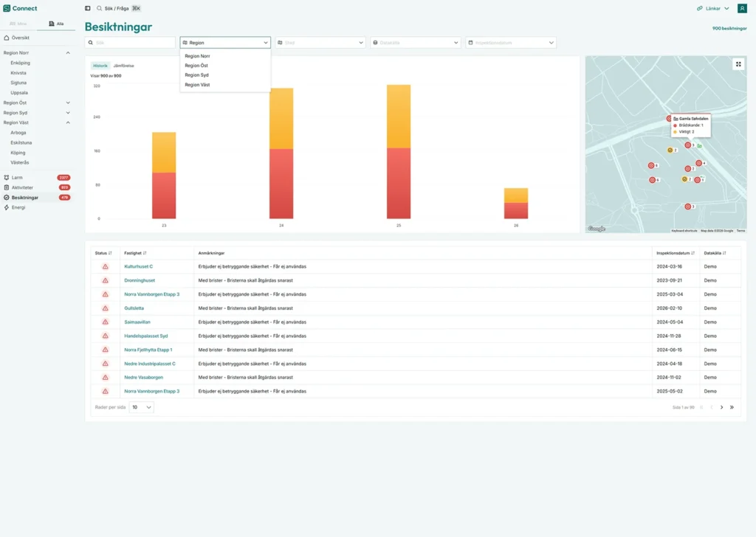Switch the sidebar to Mina tab
Screen dimensions: 756x537
click(x=18, y=24)
